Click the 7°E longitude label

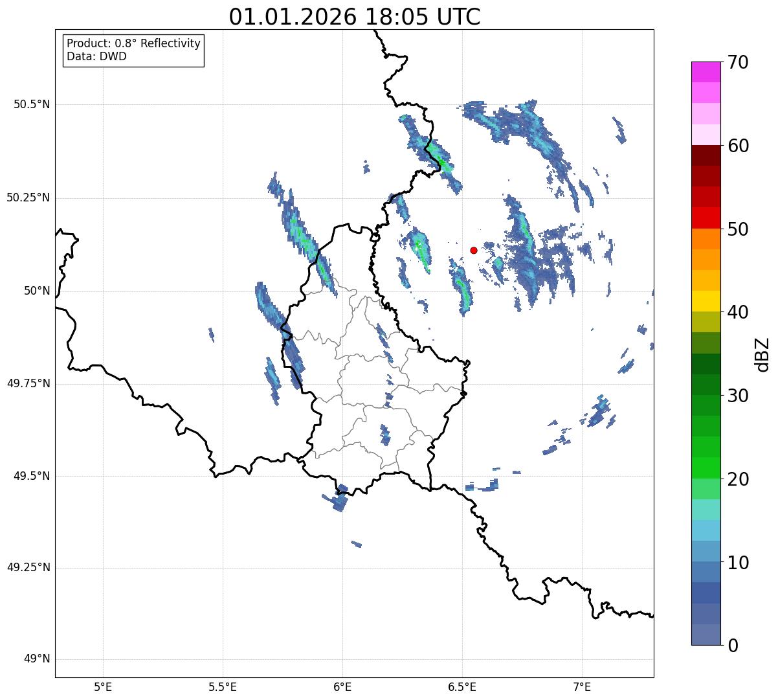[582, 686]
